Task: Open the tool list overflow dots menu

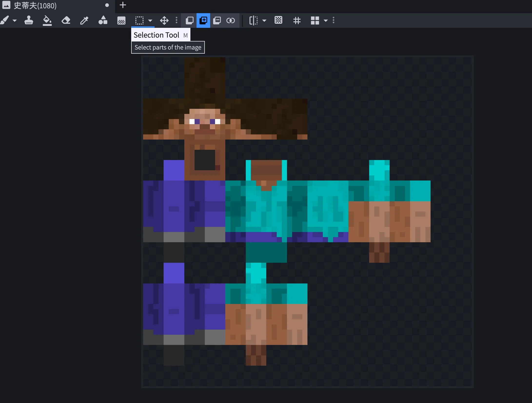Action: [177, 20]
